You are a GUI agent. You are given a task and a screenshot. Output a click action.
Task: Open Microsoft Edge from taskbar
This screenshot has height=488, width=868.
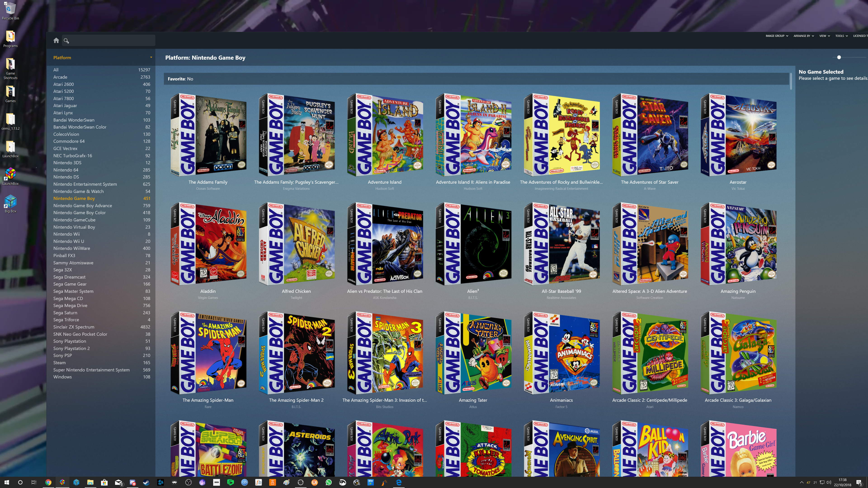(399, 482)
